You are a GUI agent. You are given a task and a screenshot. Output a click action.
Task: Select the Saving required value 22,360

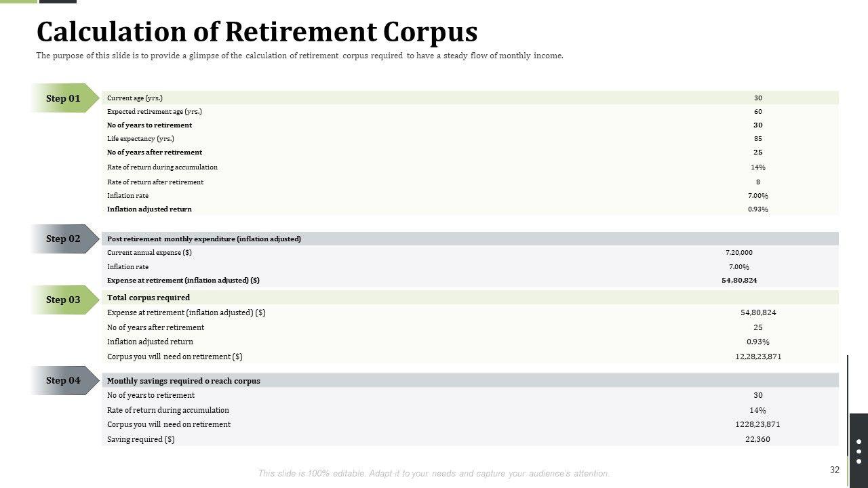tap(757, 439)
